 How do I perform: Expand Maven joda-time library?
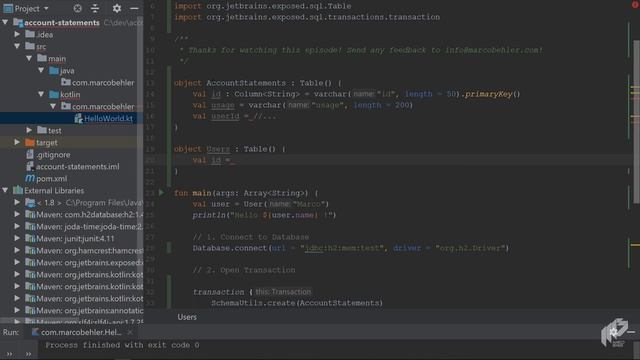[x=17, y=226]
